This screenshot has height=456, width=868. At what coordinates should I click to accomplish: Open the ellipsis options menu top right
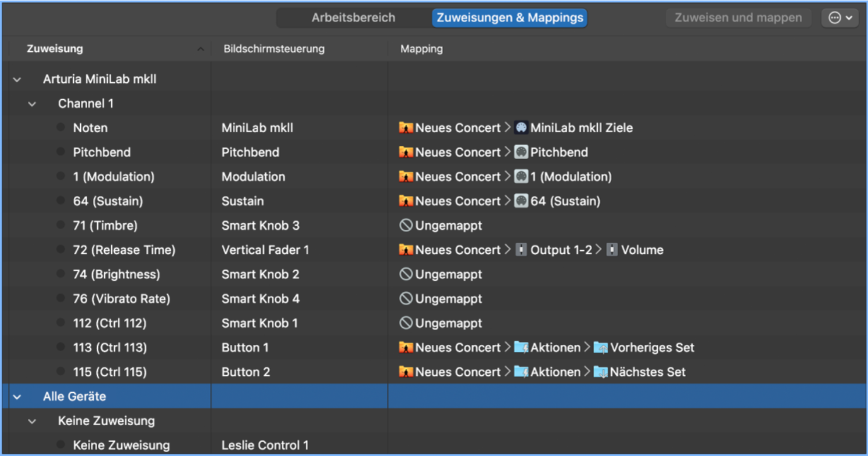[840, 17]
